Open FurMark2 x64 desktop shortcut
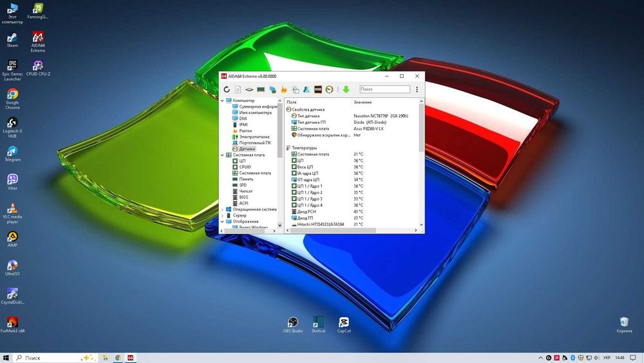 click(x=12, y=324)
